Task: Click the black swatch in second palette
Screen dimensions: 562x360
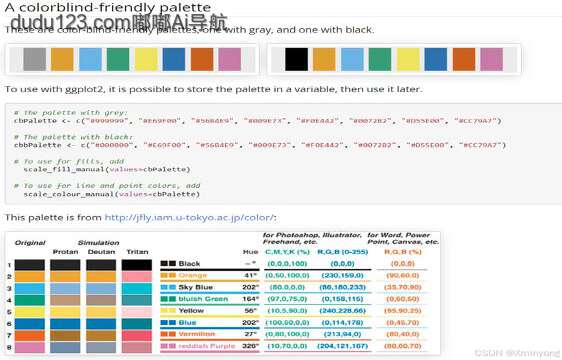Action: [296, 59]
